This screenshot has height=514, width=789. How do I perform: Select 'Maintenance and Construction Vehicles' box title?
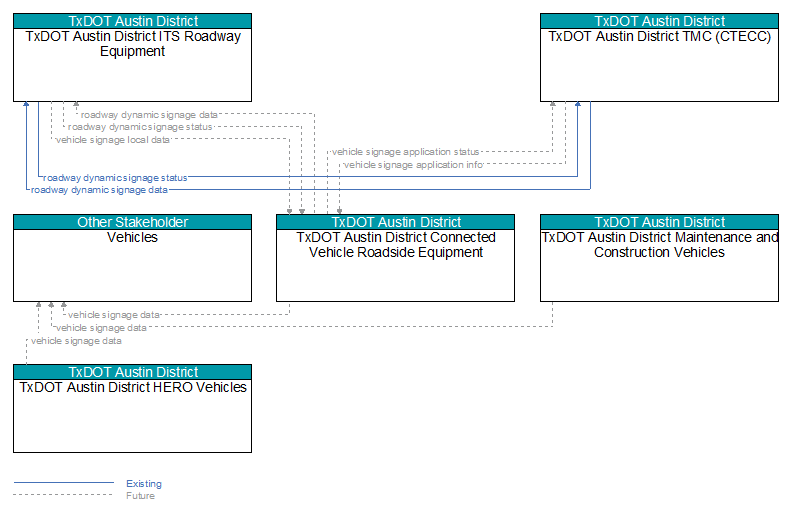tap(659, 245)
